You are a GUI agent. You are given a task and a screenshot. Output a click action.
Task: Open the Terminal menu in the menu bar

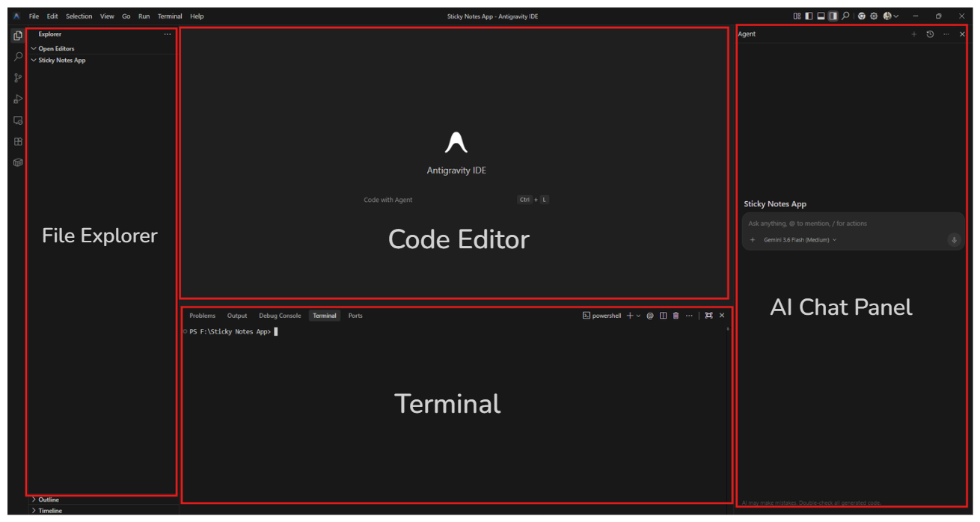(170, 16)
